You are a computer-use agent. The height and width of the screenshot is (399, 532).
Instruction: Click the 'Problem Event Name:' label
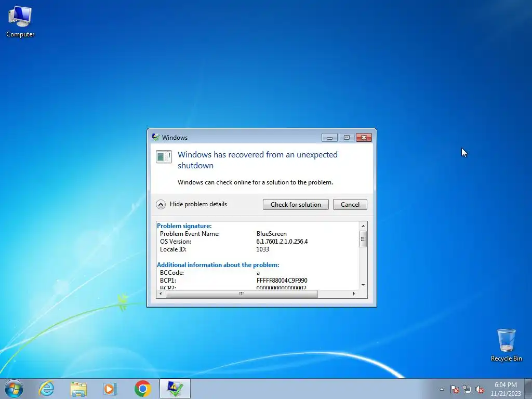tap(190, 234)
